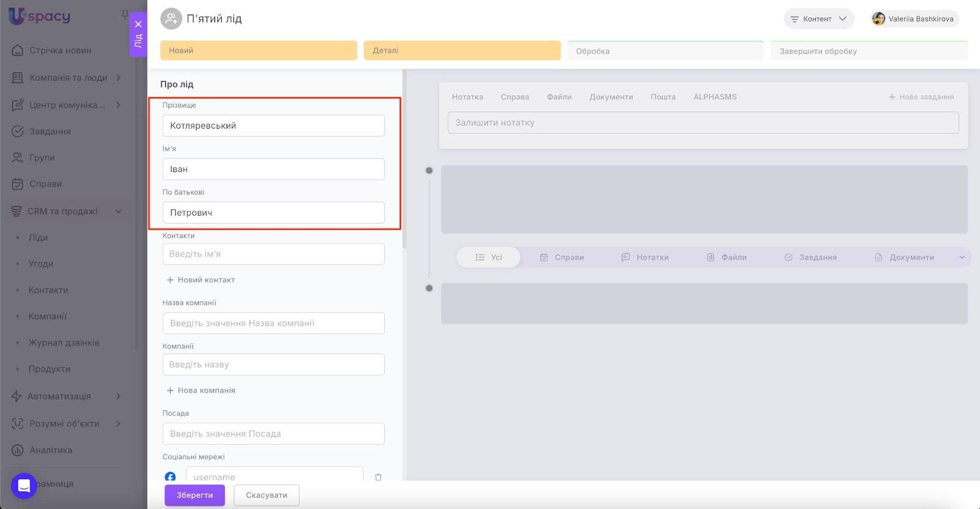Expand Компанія та люди submenu
This screenshot has height=509, width=980.
click(x=118, y=78)
